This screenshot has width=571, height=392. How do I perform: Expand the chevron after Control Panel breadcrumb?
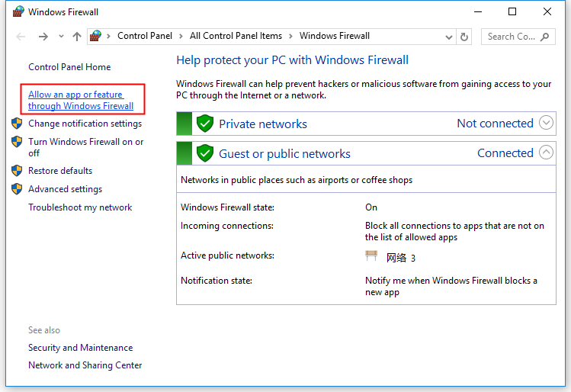coord(181,36)
